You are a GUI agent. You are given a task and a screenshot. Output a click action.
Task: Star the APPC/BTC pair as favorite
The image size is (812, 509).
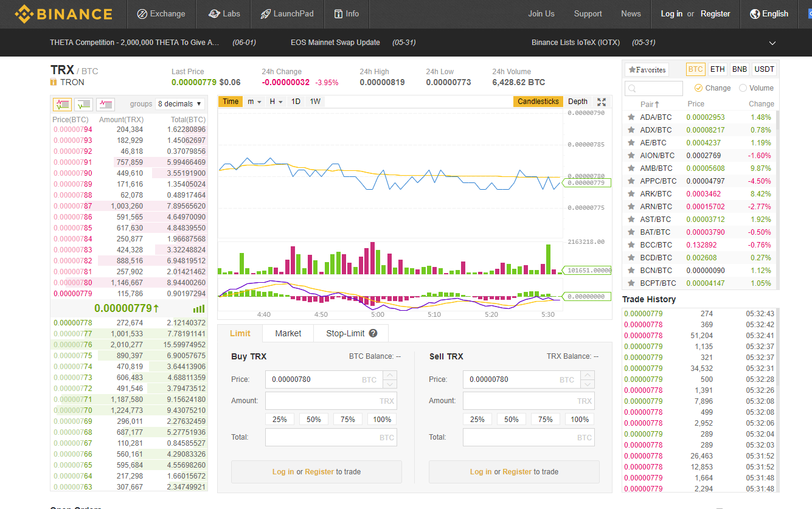[631, 181]
